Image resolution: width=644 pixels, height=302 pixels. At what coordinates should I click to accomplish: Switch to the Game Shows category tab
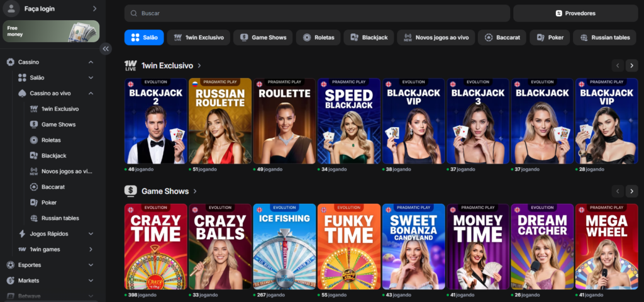click(263, 37)
